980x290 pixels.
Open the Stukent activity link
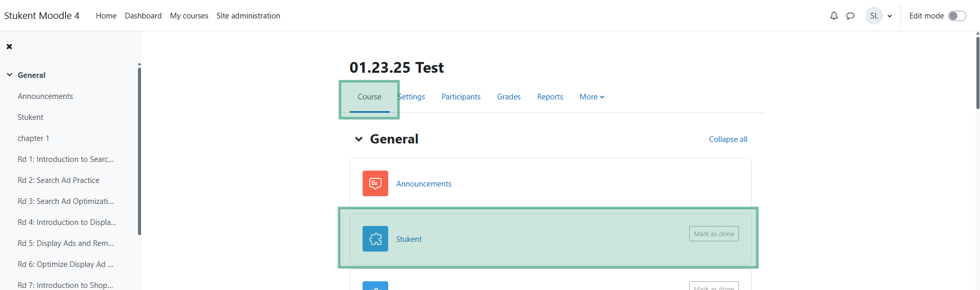click(x=409, y=239)
